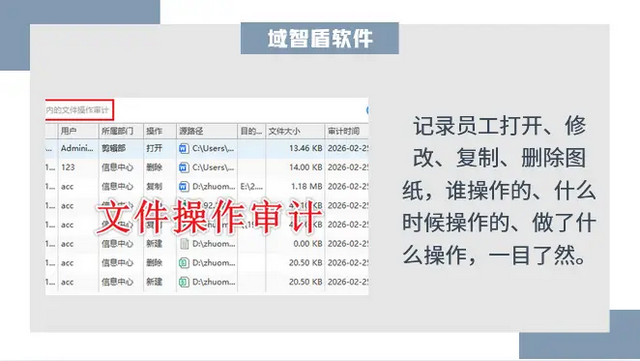Click 删除 in the 123 user row
Image resolution: width=640 pixels, height=361 pixels.
pyautogui.click(x=154, y=167)
